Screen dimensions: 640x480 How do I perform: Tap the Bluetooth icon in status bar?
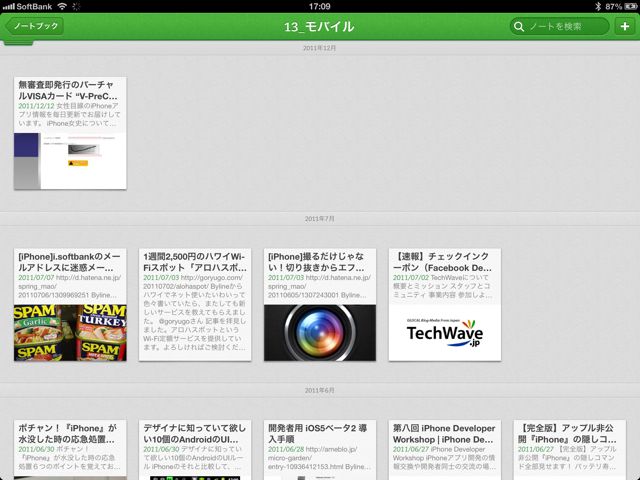click(x=598, y=6)
